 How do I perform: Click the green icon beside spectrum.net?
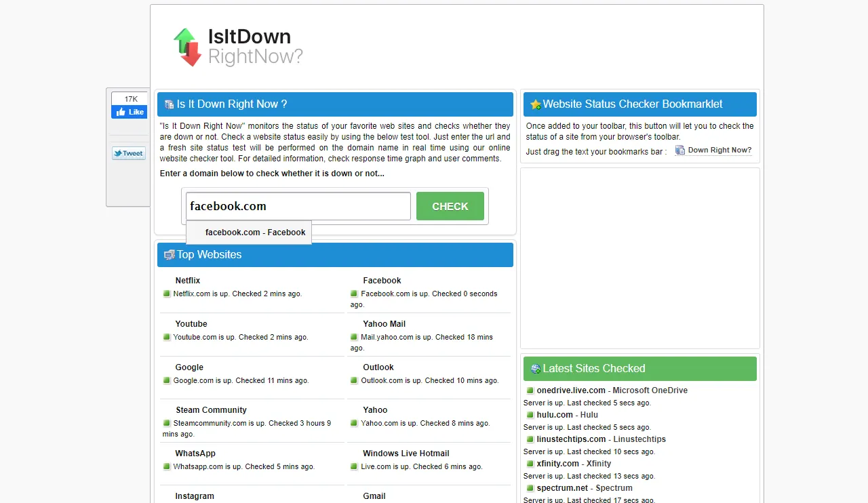click(530, 488)
